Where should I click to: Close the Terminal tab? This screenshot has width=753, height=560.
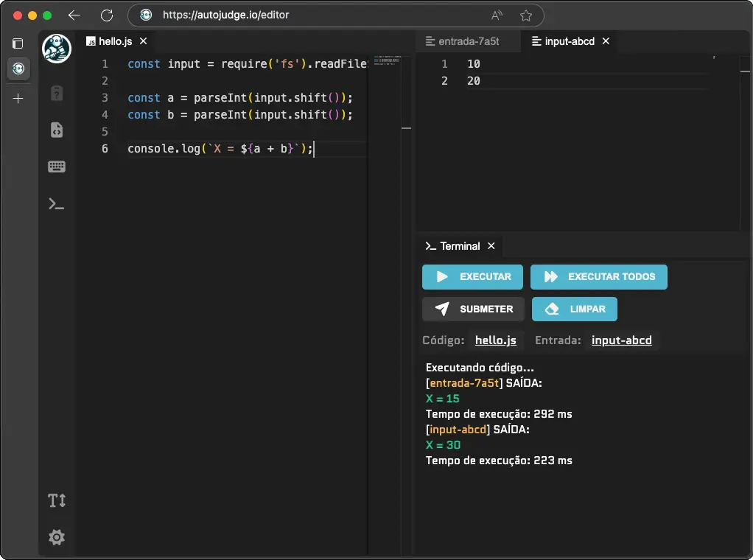click(491, 246)
